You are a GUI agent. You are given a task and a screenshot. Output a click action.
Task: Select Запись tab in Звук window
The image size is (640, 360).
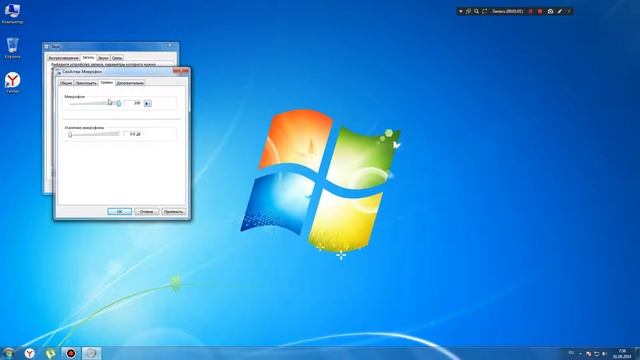coord(88,58)
